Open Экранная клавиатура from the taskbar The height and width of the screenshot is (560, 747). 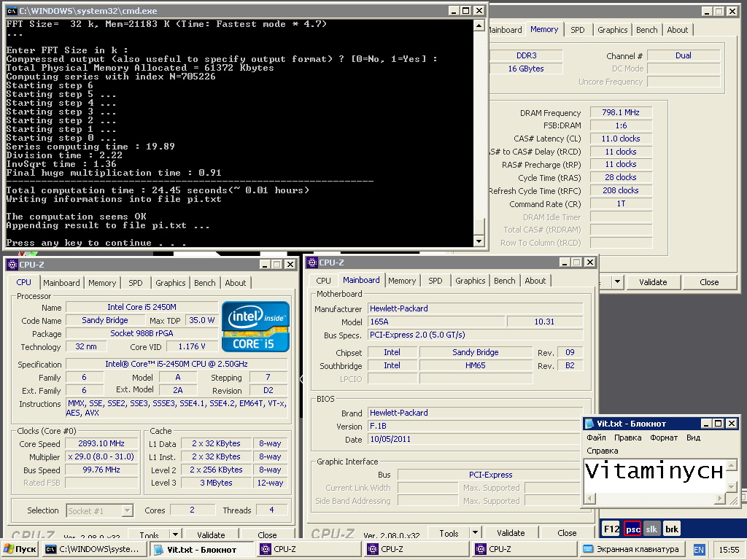(x=632, y=549)
